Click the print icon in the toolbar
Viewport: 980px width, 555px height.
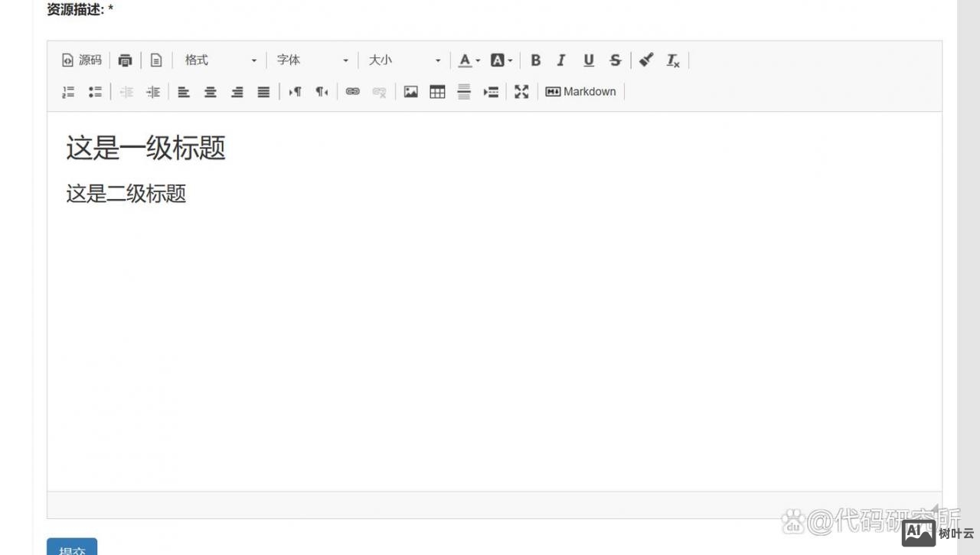126,60
